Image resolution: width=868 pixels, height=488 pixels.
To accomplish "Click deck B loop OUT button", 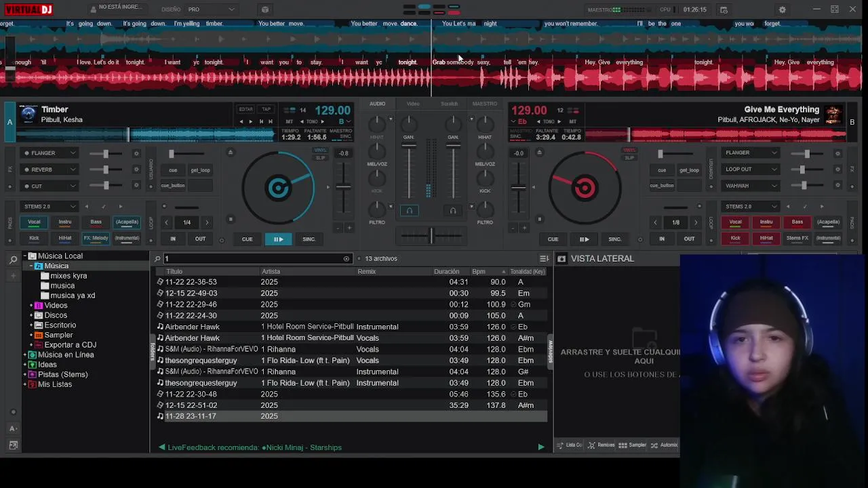I will pos(689,239).
